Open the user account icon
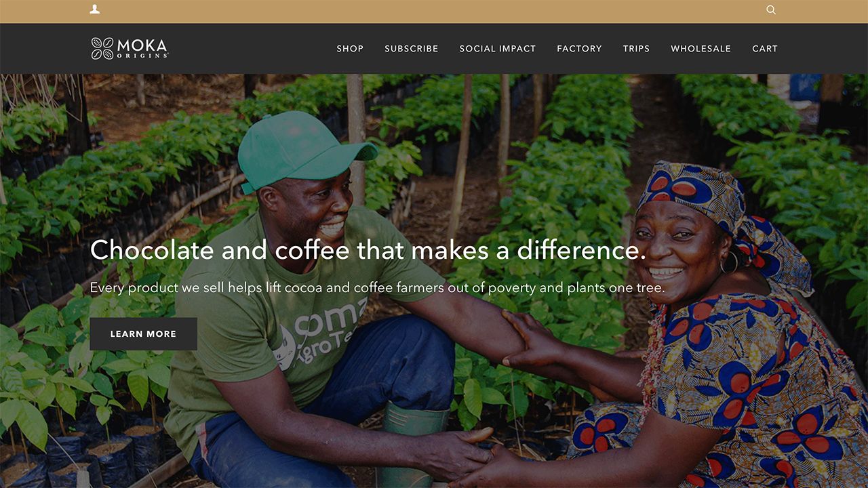Viewport: 868px width, 488px height. (95, 9)
